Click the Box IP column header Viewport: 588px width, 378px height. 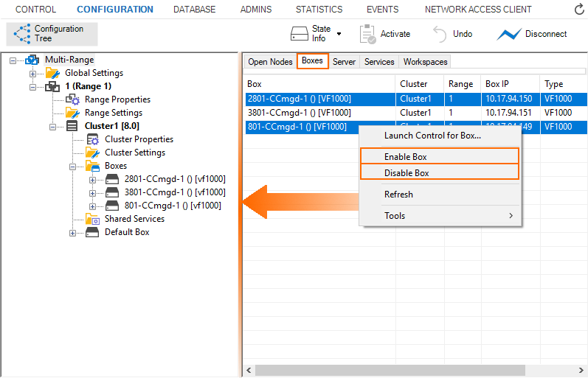[x=511, y=84]
